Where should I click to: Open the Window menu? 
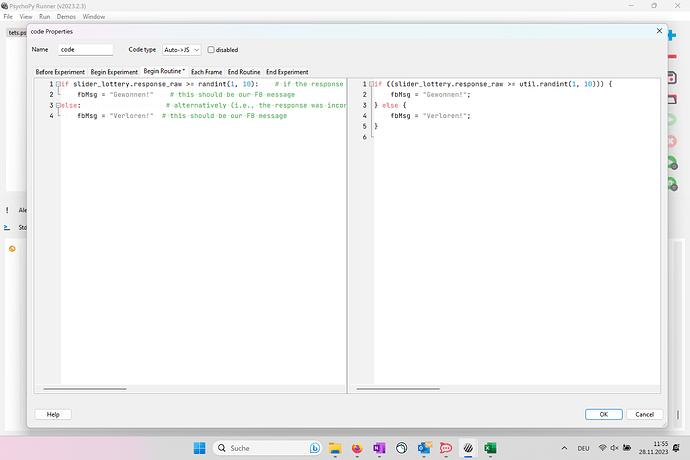pyautogui.click(x=94, y=17)
